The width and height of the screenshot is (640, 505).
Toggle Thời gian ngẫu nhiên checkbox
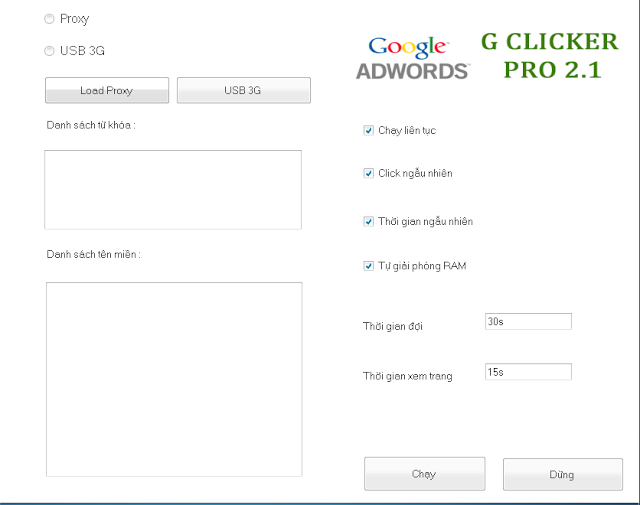[x=369, y=222]
